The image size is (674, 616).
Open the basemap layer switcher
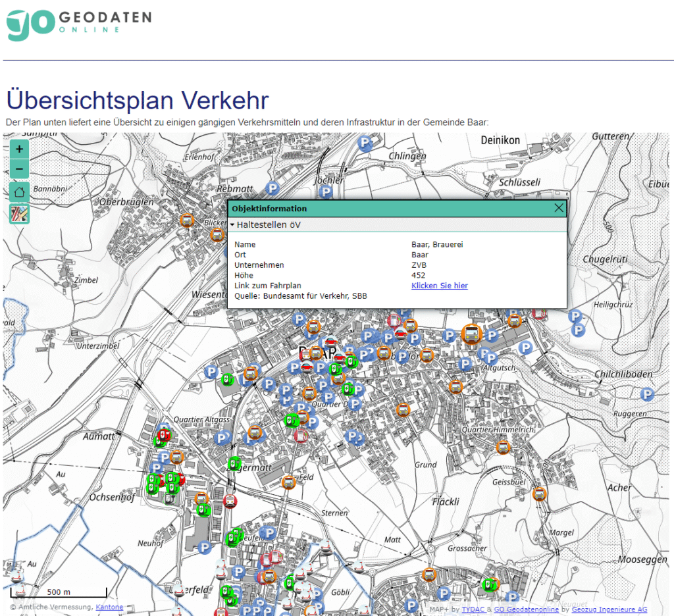click(19, 214)
